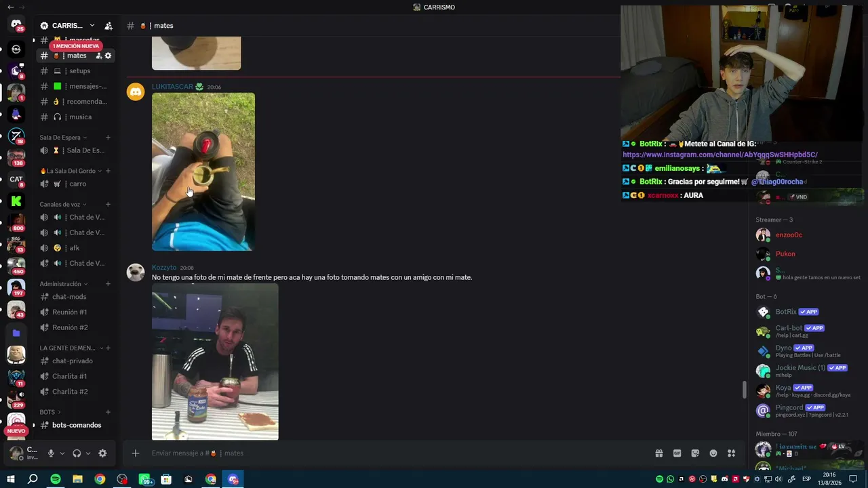This screenshot has height=488, width=868.
Task: Open LUKITASCAR's profile from username
Action: (x=172, y=87)
